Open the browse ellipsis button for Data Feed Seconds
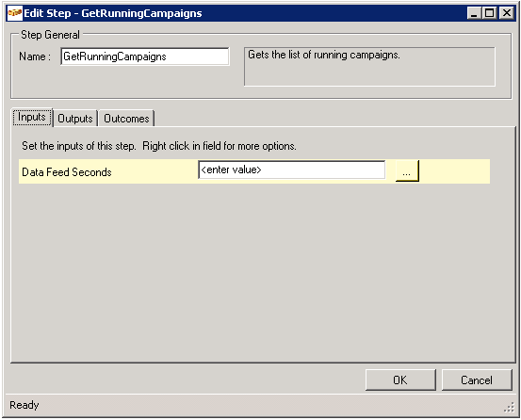Image resolution: width=521 pixels, height=420 pixels. [407, 171]
